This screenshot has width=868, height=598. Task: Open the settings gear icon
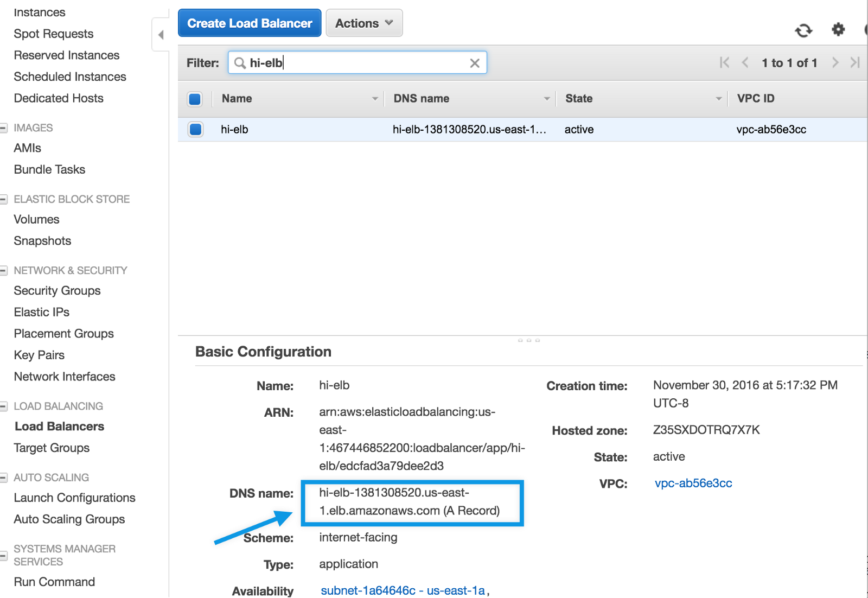838,29
